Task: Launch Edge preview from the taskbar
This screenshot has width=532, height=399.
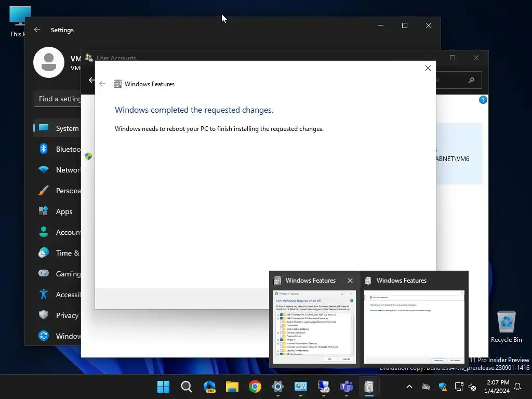Action: [x=209, y=387]
